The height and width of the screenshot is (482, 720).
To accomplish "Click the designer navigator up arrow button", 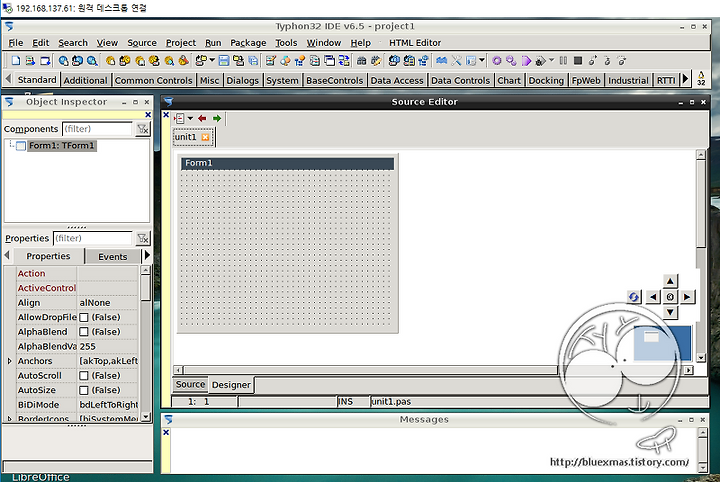I will click(670, 281).
